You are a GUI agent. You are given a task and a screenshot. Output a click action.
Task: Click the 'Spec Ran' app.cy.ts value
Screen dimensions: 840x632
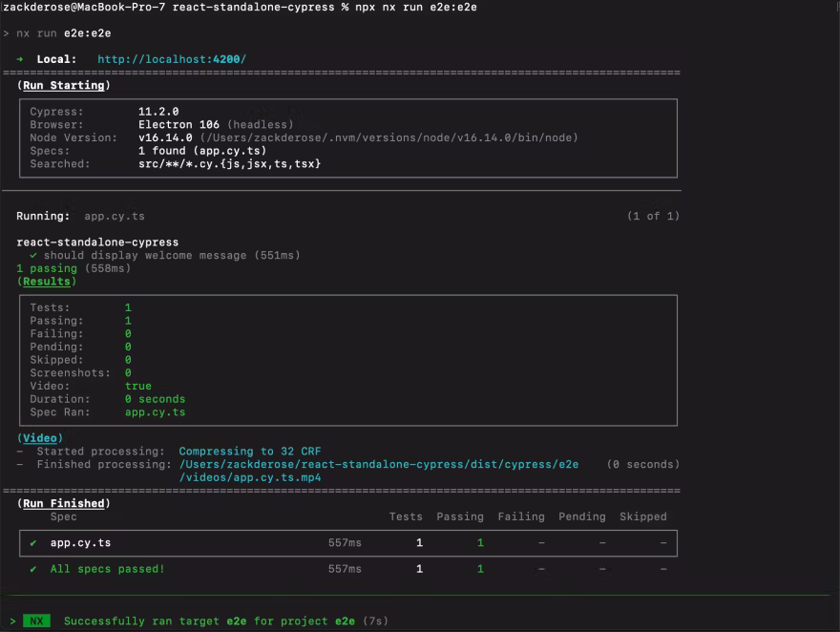[x=155, y=412]
